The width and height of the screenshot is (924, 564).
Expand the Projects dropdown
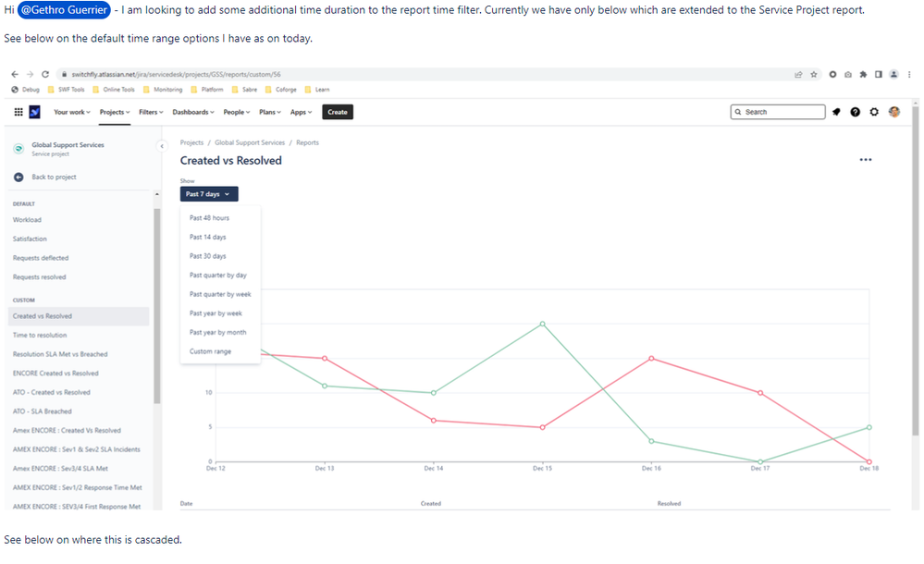coord(115,112)
